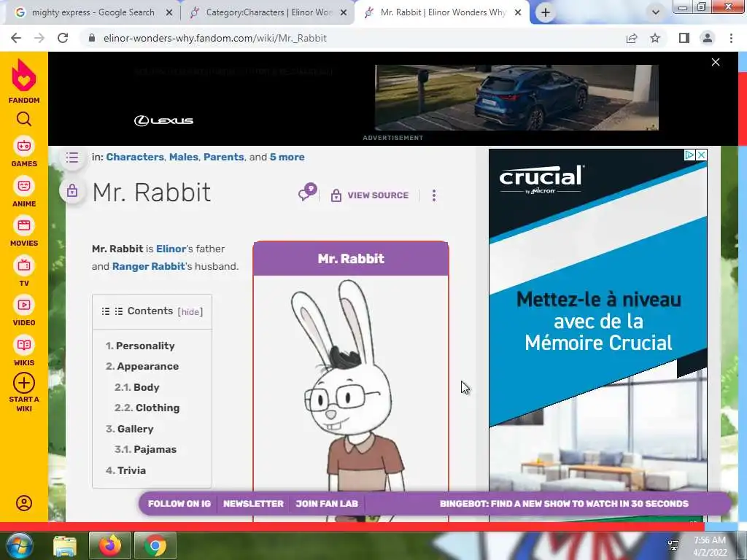The height and width of the screenshot is (560, 747).
Task: Click the address bar URL
Action: coord(215,38)
